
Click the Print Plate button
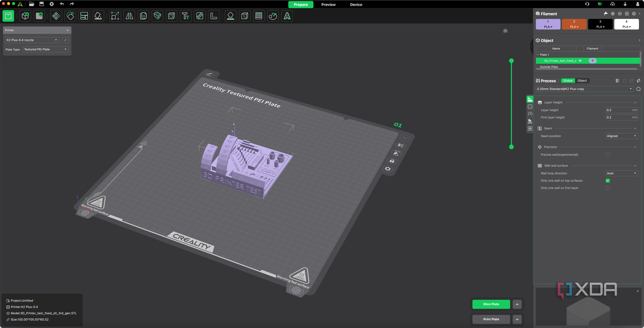[491, 319]
